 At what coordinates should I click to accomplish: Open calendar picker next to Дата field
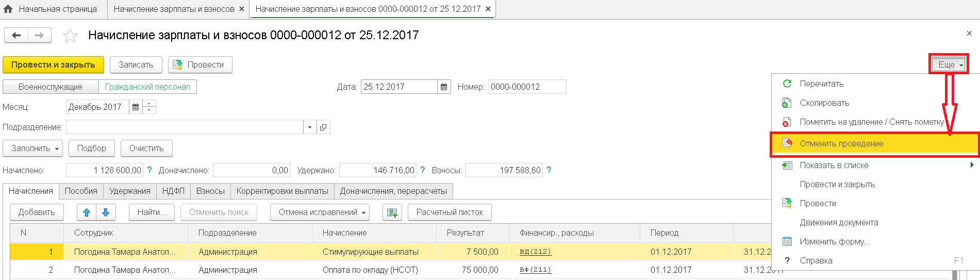pyautogui.click(x=444, y=87)
